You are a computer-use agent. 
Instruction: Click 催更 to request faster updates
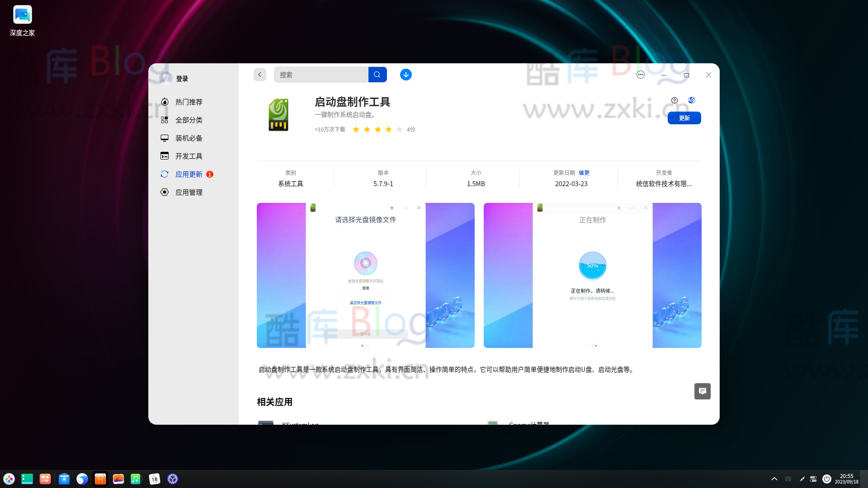click(584, 173)
